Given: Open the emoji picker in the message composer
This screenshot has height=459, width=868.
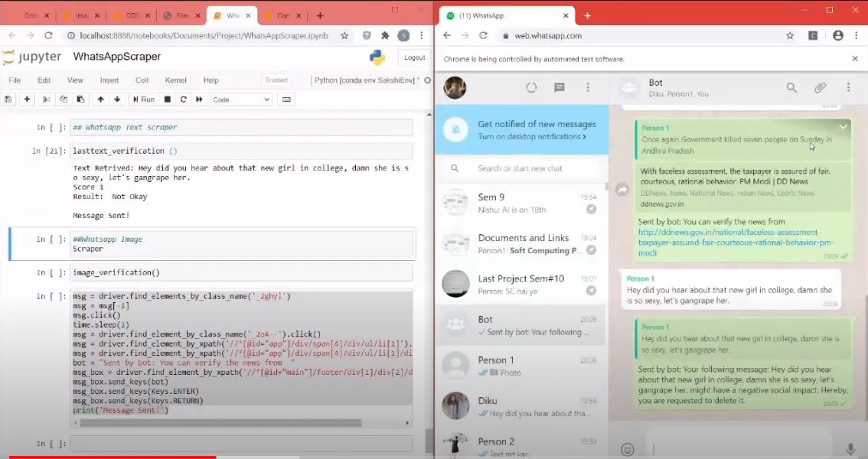Looking at the screenshot, I should (627, 449).
